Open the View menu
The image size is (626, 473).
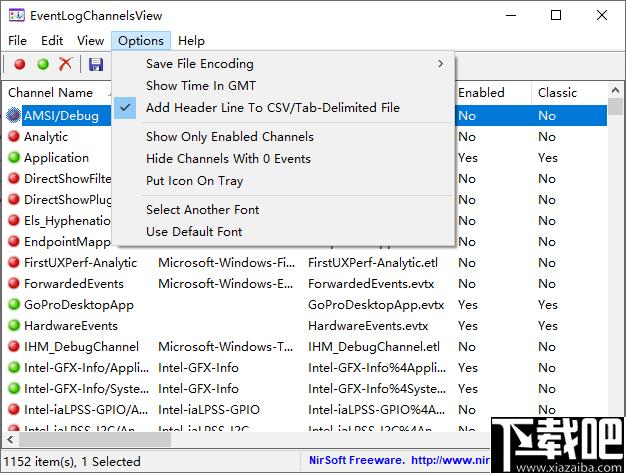(x=90, y=41)
